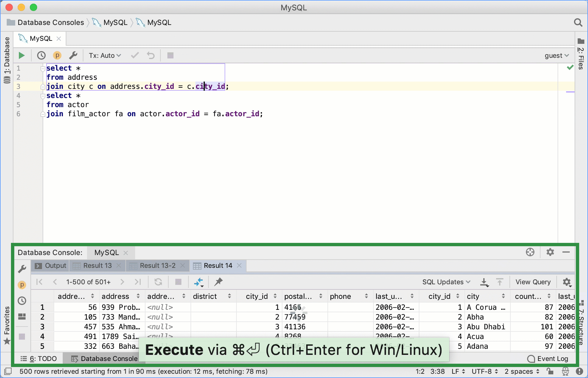Open result grid gear settings
The height and width of the screenshot is (378, 588).
coord(567,282)
